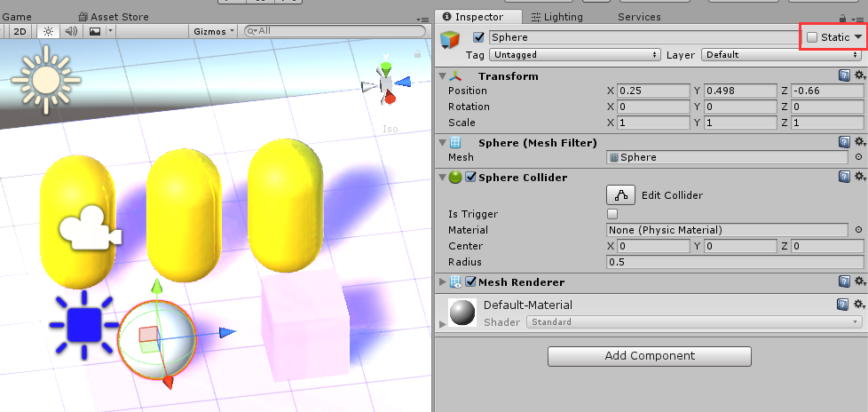Click the blue Z axis arrow handle
Viewport: 868px width, 412px height.
click(227, 332)
